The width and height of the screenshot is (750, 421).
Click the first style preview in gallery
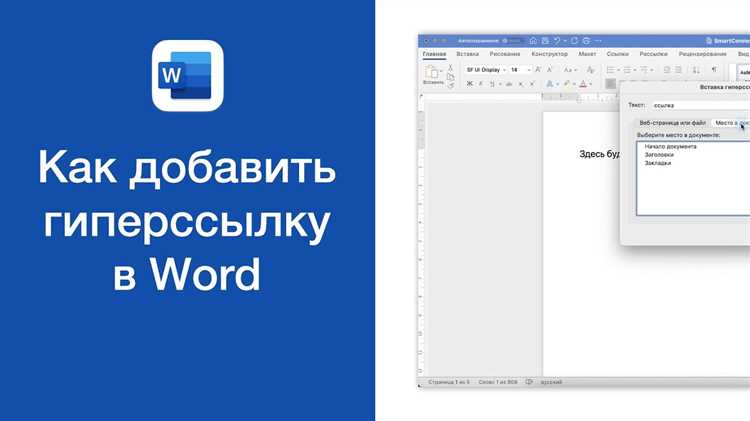(743, 73)
